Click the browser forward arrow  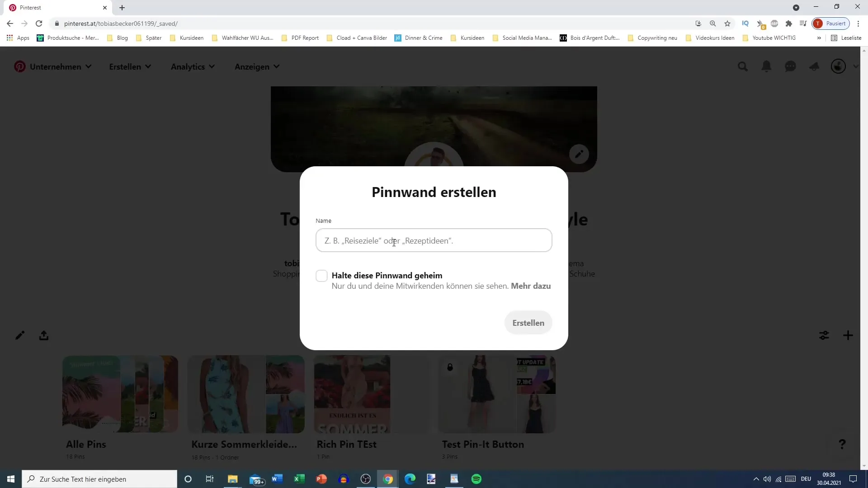pos(24,23)
